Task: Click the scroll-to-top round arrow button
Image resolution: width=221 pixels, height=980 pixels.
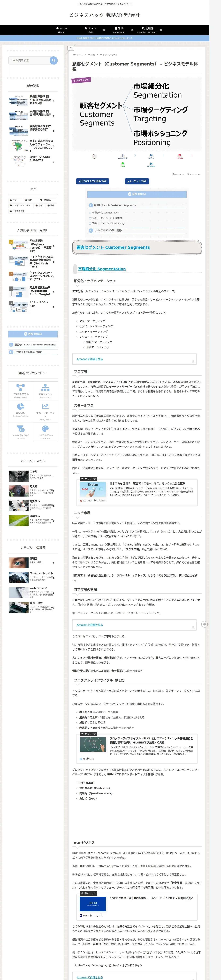Action: point(204,624)
